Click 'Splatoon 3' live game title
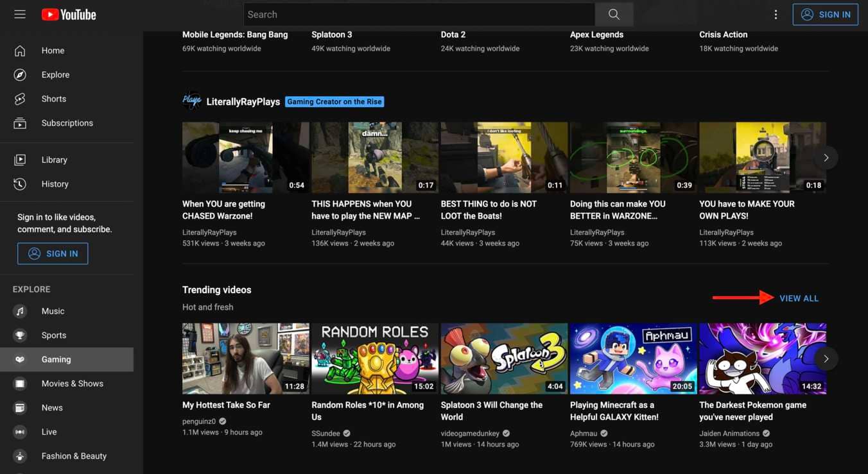The width and height of the screenshot is (868, 474). coord(332,35)
